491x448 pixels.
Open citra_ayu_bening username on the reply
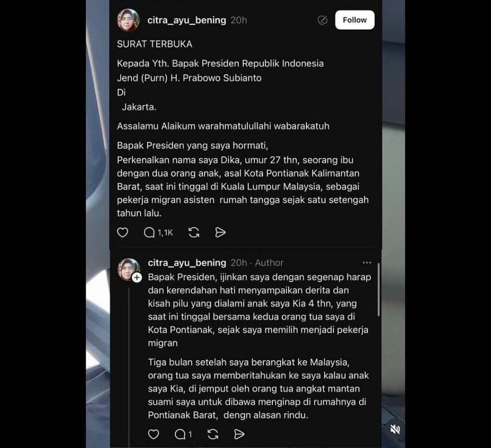pyautogui.click(x=187, y=262)
